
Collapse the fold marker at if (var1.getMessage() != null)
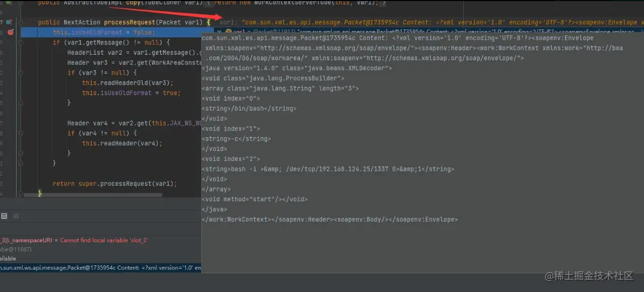(x=22, y=43)
